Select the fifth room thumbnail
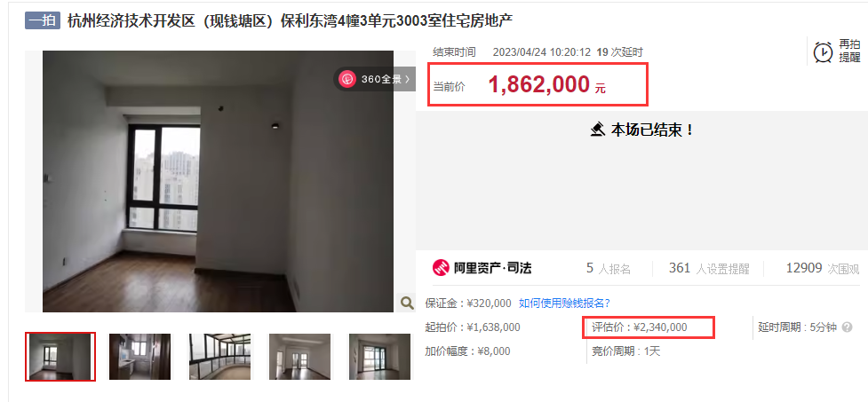The height and width of the screenshot is (402, 868). (379, 357)
